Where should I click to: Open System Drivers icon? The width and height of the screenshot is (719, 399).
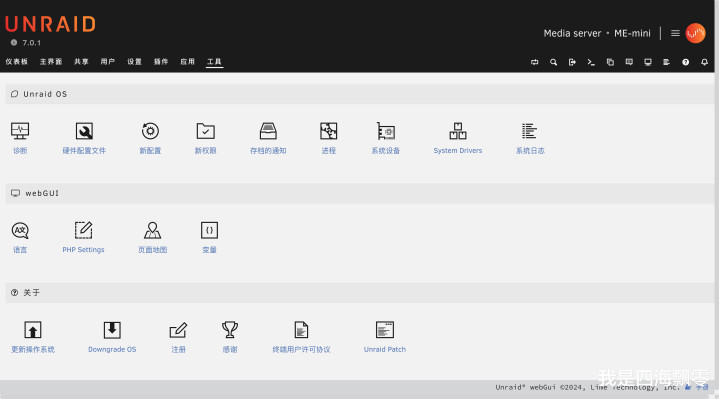[x=458, y=131]
